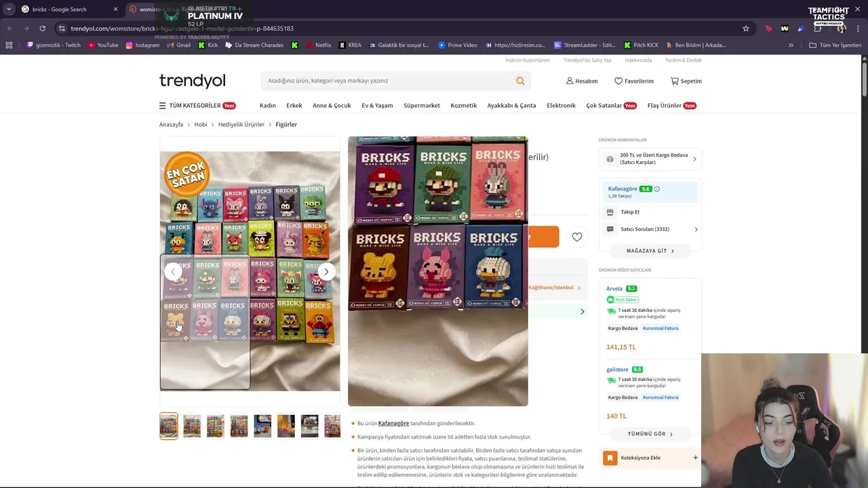Open the Netflix bookmark
Image resolution: width=868 pixels, height=488 pixels.
click(319, 45)
